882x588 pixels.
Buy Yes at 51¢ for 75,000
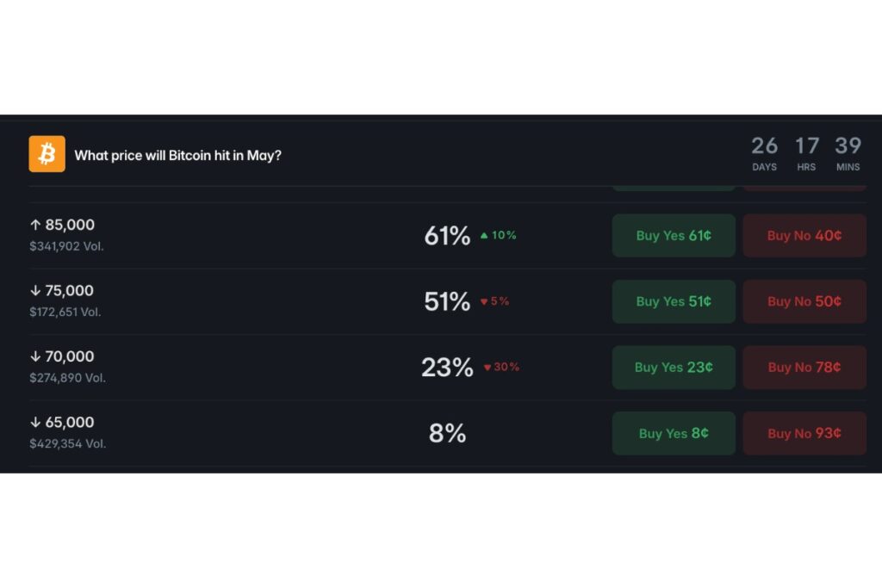[674, 301]
